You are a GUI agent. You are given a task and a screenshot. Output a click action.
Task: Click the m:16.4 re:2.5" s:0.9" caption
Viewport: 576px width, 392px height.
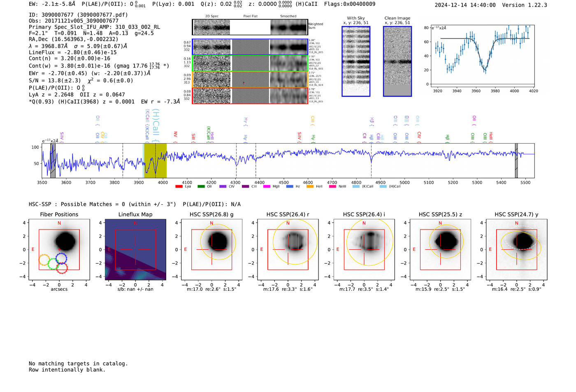(x=517, y=289)
